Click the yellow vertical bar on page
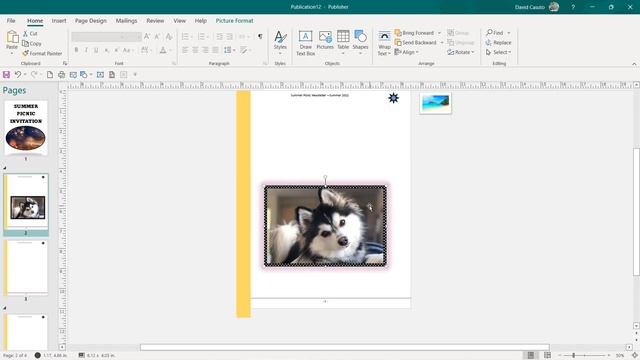Viewport: 640px width, 360px height. (x=243, y=204)
